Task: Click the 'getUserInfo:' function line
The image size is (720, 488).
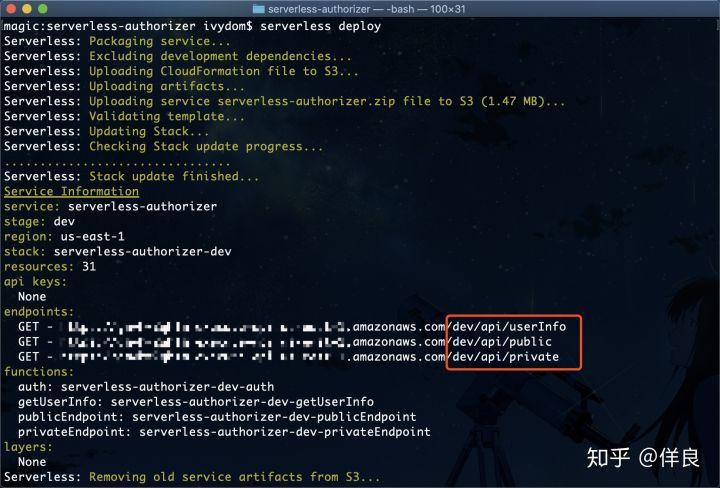Action: tap(196, 402)
